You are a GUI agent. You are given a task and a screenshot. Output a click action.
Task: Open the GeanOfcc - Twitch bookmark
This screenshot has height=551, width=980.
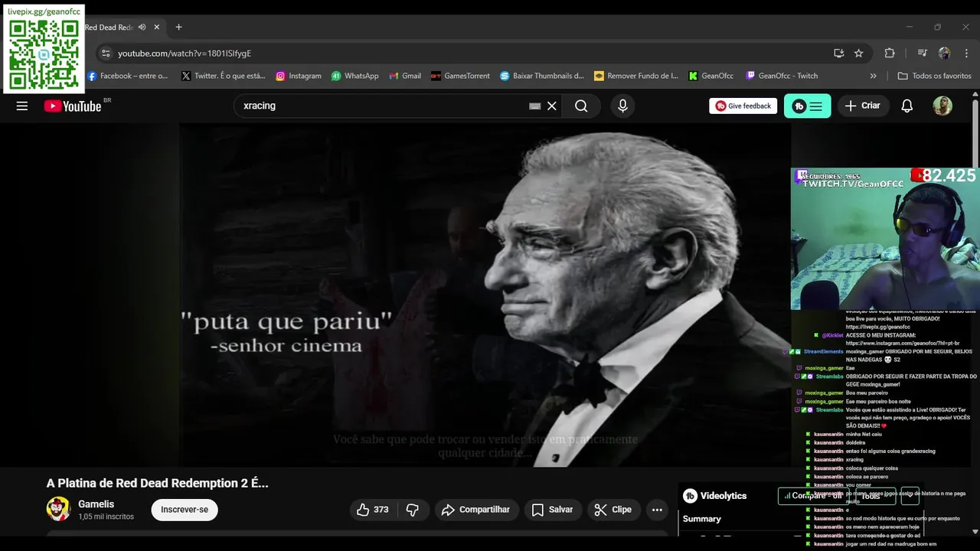[x=782, y=76]
